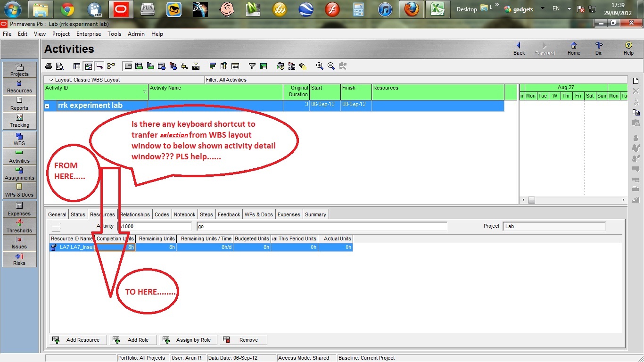
Task: Toggle relationship lines in Gantt
Action: [x=99, y=66]
